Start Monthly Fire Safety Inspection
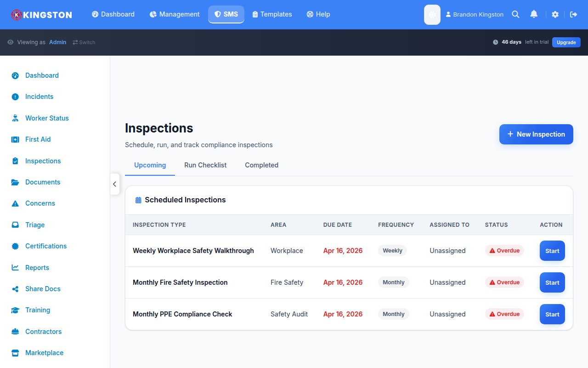Screen dimensions: 588x368 point(552,282)
